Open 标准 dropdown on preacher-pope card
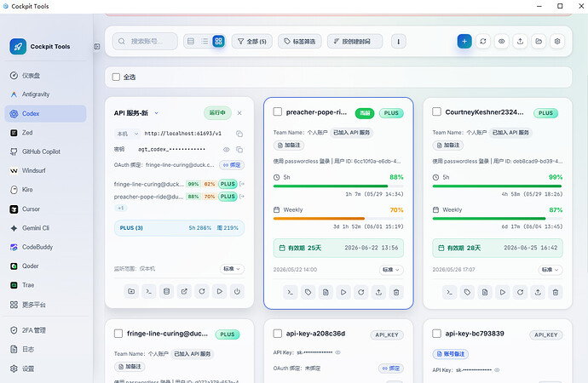Viewport: 588px width, 383px height. (391, 270)
